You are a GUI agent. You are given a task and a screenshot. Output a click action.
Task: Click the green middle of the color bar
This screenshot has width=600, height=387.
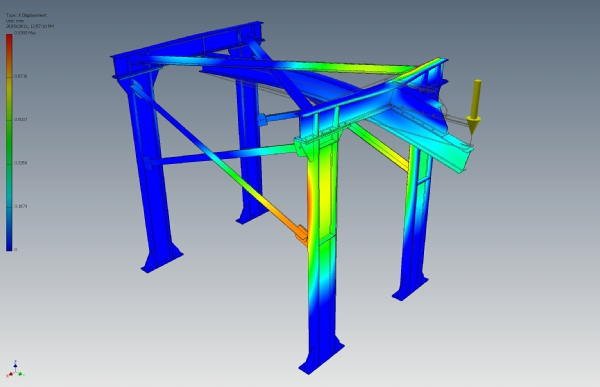click(9, 142)
